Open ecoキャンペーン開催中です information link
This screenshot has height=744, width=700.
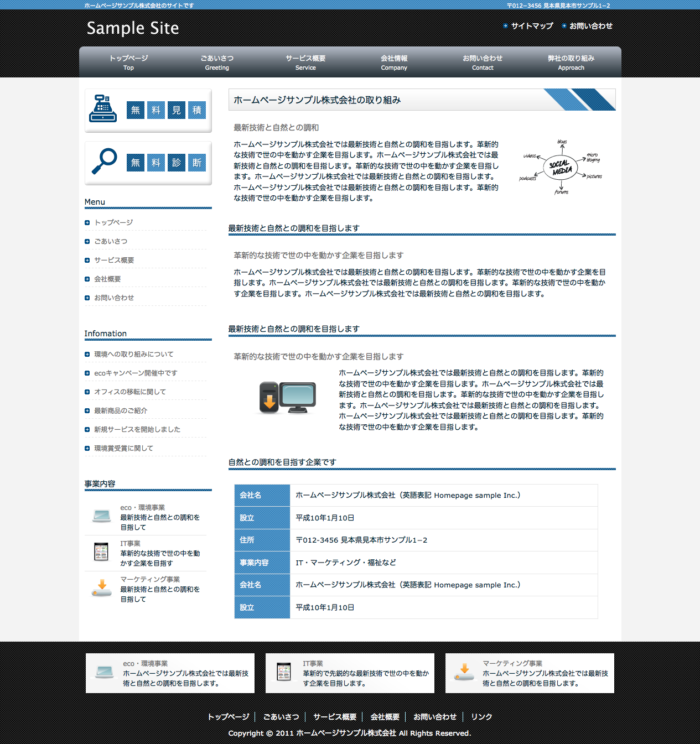coord(136,373)
